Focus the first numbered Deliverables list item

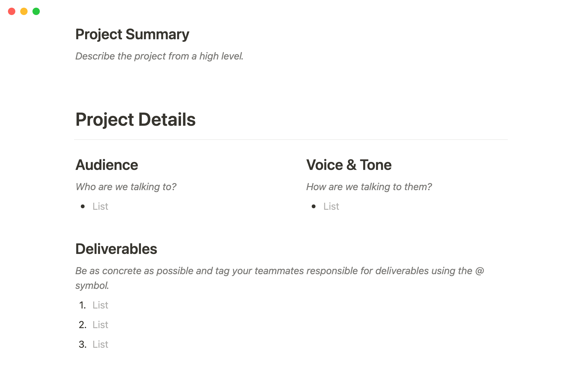[100, 305]
